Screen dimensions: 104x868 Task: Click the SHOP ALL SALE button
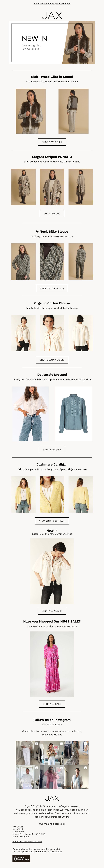coord(52,704)
